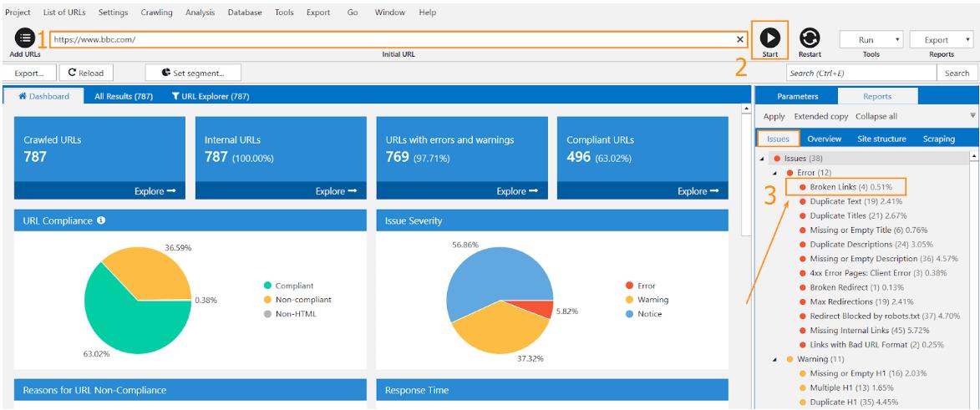Clear the Initial URL with the X icon
The image size is (980, 410).
(x=740, y=39)
